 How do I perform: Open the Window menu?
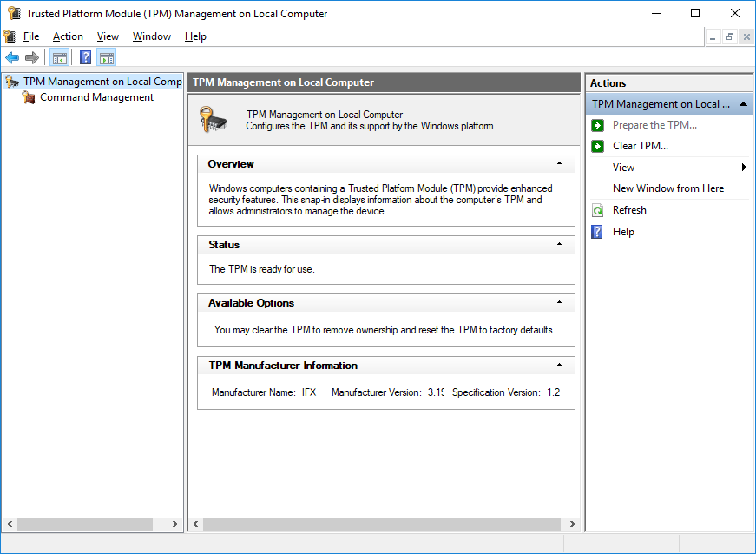tap(151, 36)
